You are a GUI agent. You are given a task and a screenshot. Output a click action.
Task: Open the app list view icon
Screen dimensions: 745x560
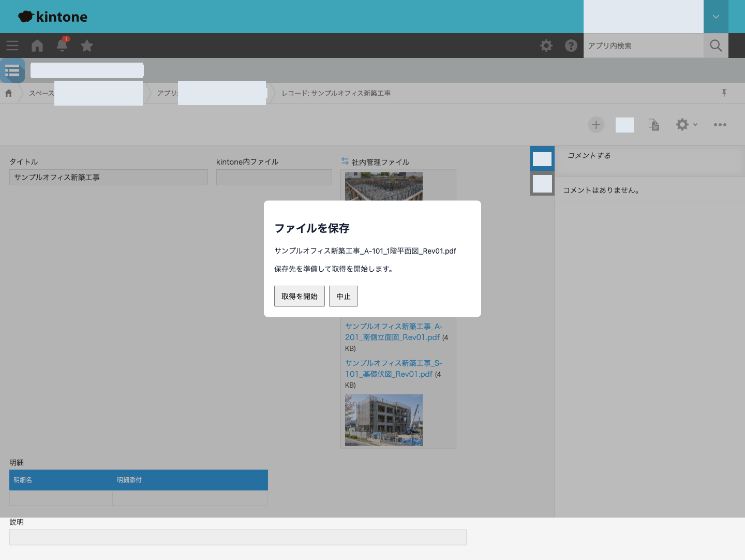pos(12,70)
